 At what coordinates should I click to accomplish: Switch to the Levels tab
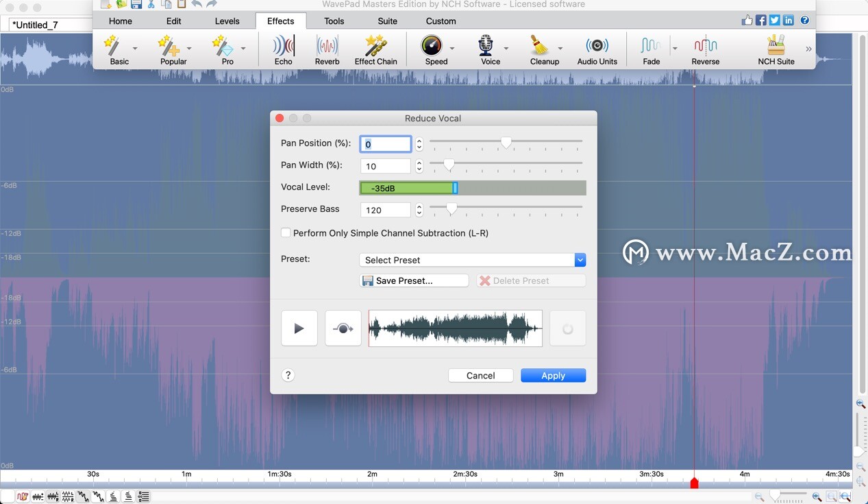(x=227, y=21)
